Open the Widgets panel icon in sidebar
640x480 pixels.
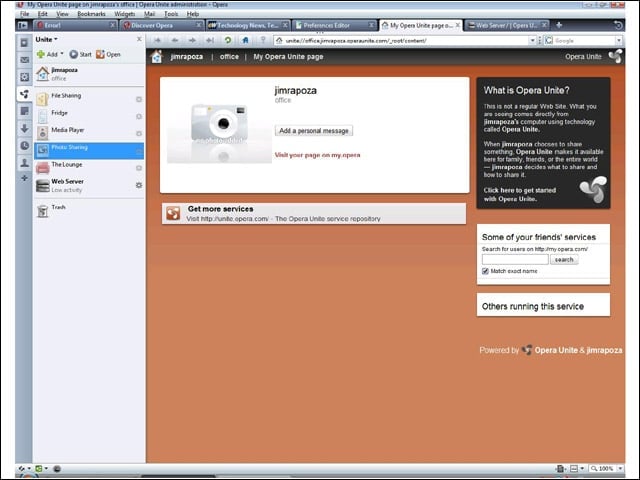[24, 77]
